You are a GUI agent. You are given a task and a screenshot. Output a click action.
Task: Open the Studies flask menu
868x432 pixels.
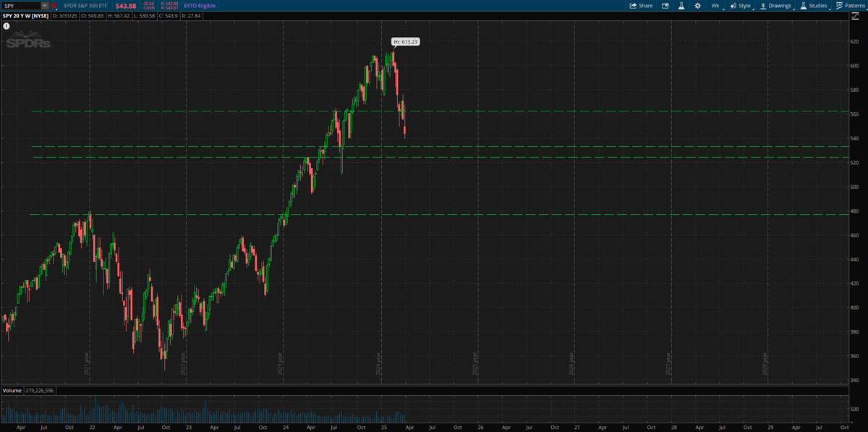(814, 5)
